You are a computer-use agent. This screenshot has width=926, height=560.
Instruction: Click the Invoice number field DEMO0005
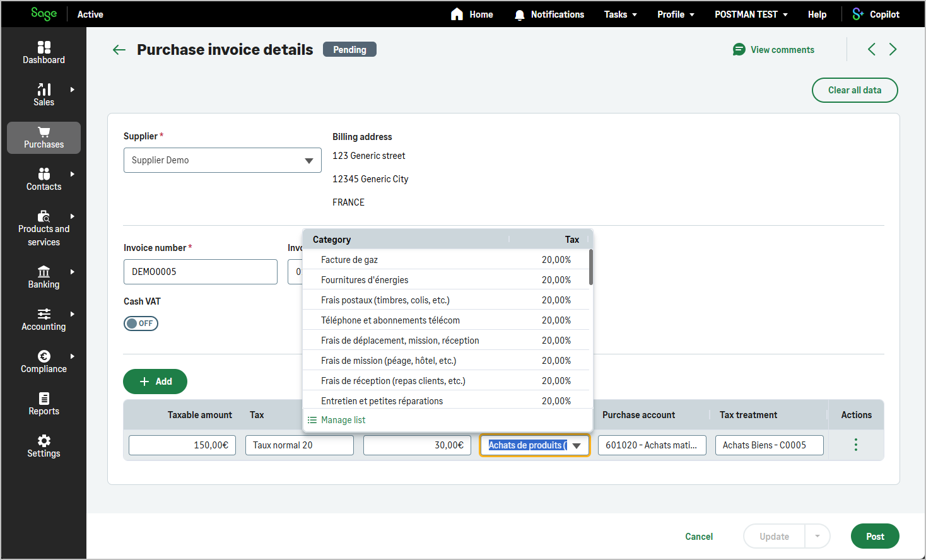click(x=201, y=272)
